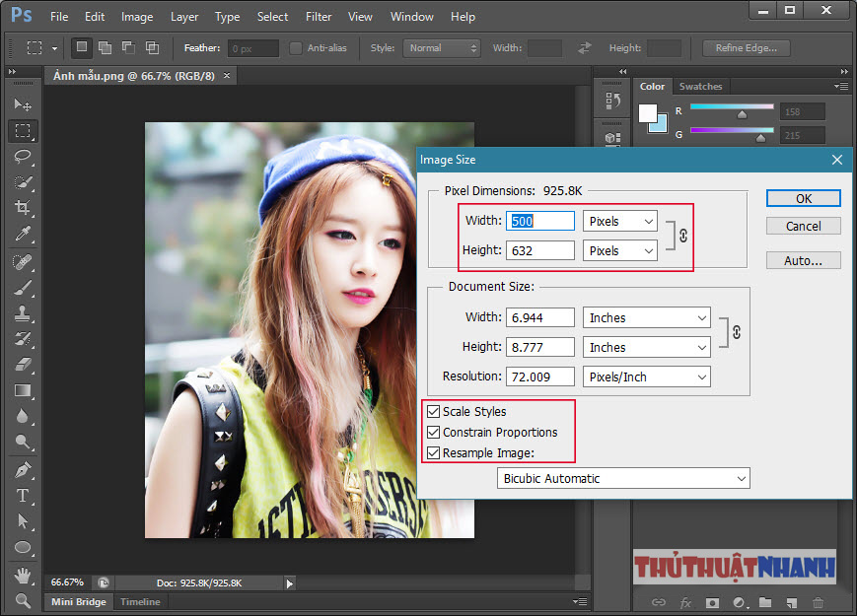Switch to the Timeline tab
The height and width of the screenshot is (616, 857).
tap(140, 602)
